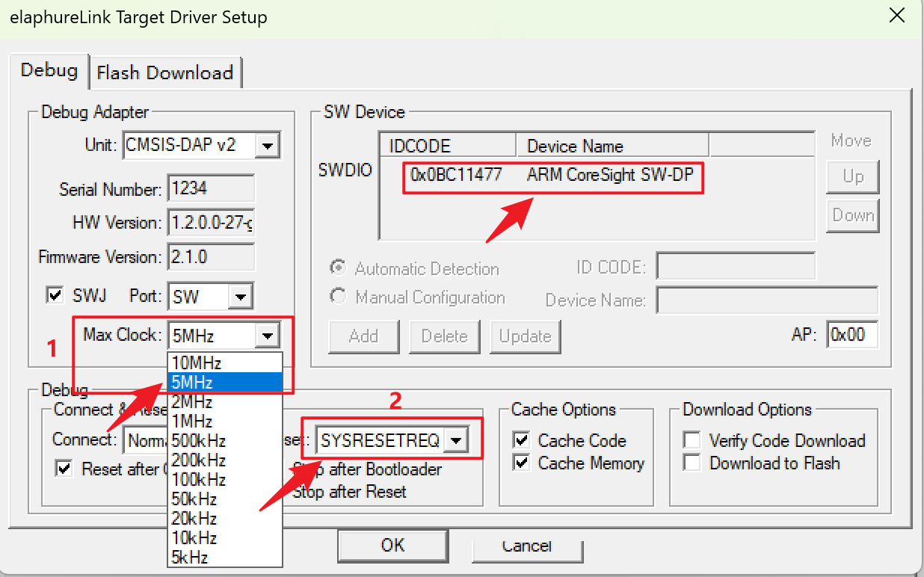
Task: Click the AP 0x00 input field
Action: (x=851, y=335)
